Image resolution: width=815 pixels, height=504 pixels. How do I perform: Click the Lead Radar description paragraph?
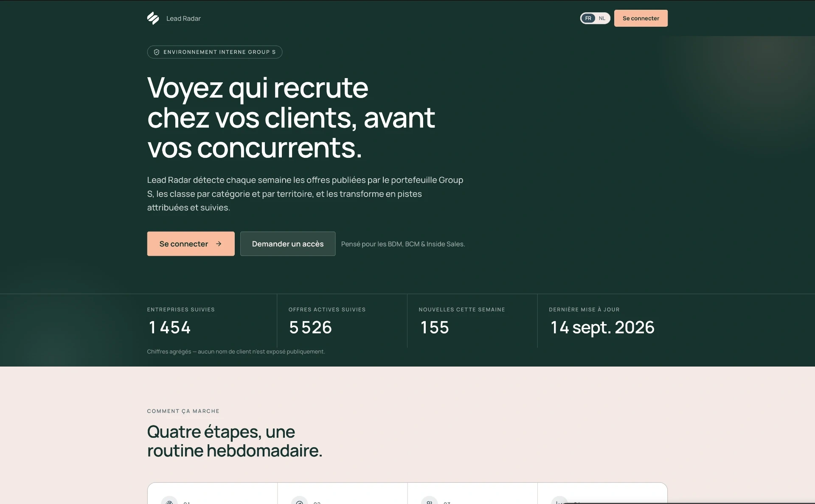tap(305, 194)
